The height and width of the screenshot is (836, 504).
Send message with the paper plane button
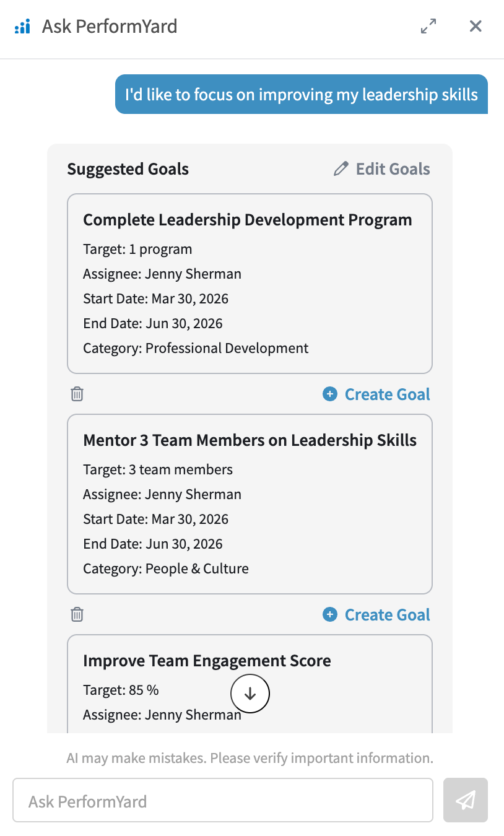point(466,800)
